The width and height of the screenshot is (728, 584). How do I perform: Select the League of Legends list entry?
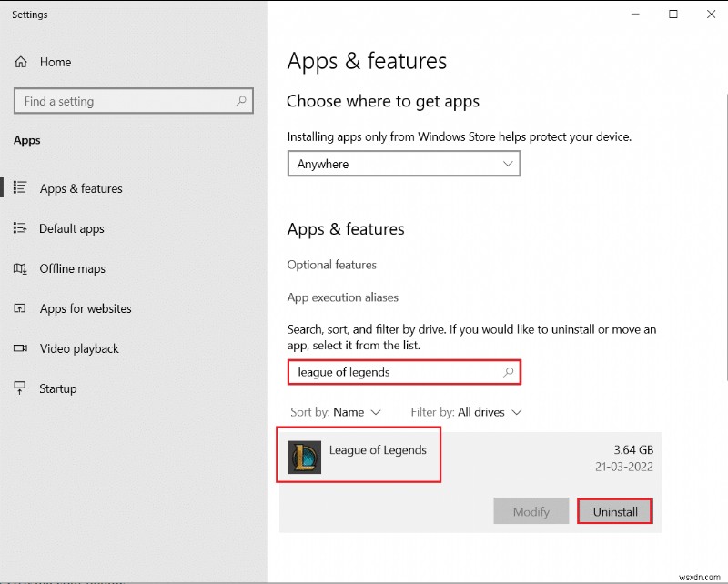pos(377,449)
